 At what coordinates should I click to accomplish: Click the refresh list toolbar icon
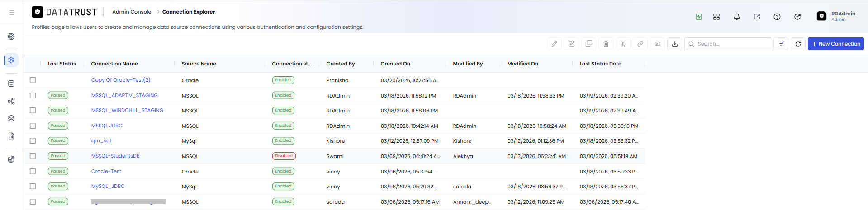tap(798, 44)
